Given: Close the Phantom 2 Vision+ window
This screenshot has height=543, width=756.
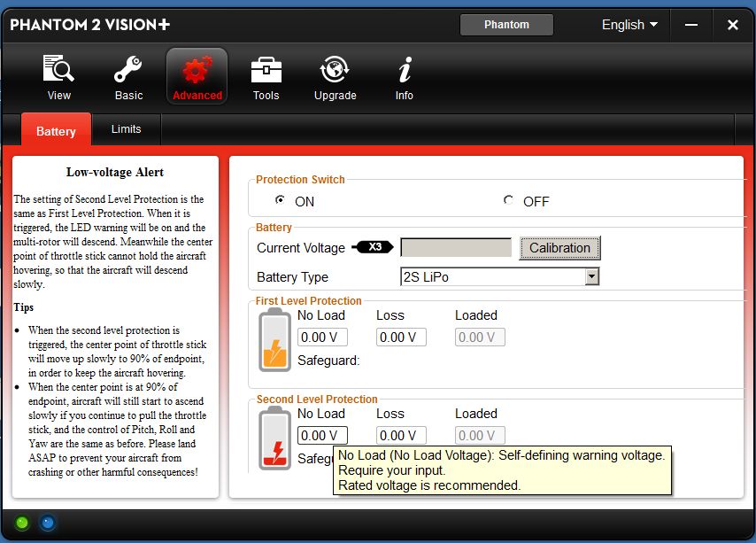Looking at the screenshot, I should point(733,25).
